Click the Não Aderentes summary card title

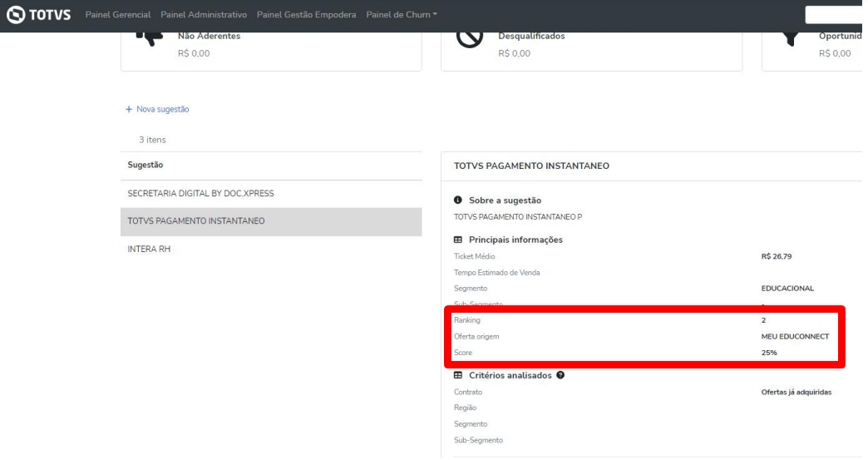209,36
